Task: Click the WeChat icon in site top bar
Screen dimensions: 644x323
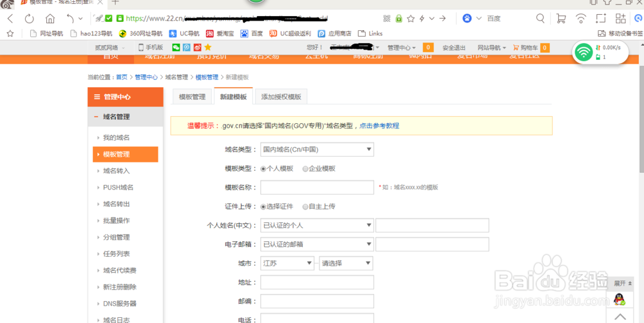Action: click(176, 47)
